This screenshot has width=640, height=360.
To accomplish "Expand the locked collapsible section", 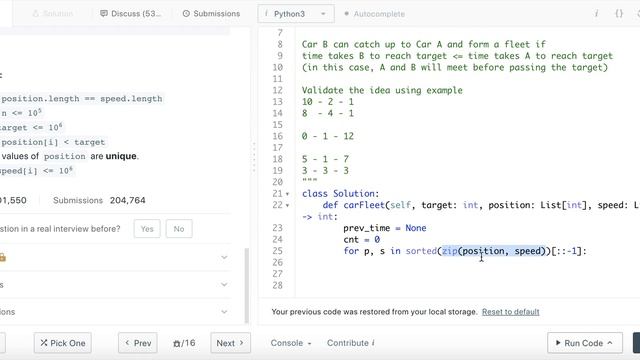I will (114, 257).
